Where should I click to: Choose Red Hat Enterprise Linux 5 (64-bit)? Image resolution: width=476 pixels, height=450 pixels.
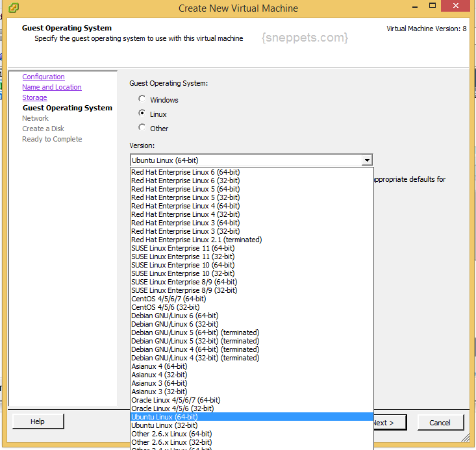coord(252,189)
